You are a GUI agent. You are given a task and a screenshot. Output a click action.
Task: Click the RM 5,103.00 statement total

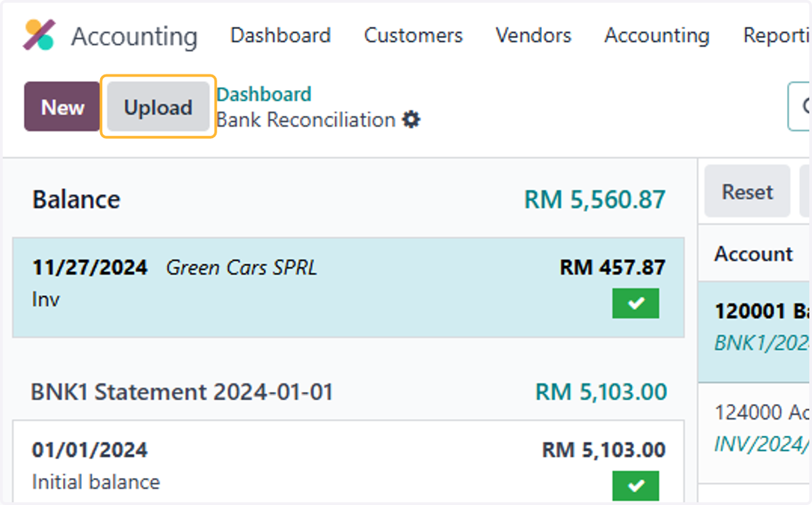point(601,392)
